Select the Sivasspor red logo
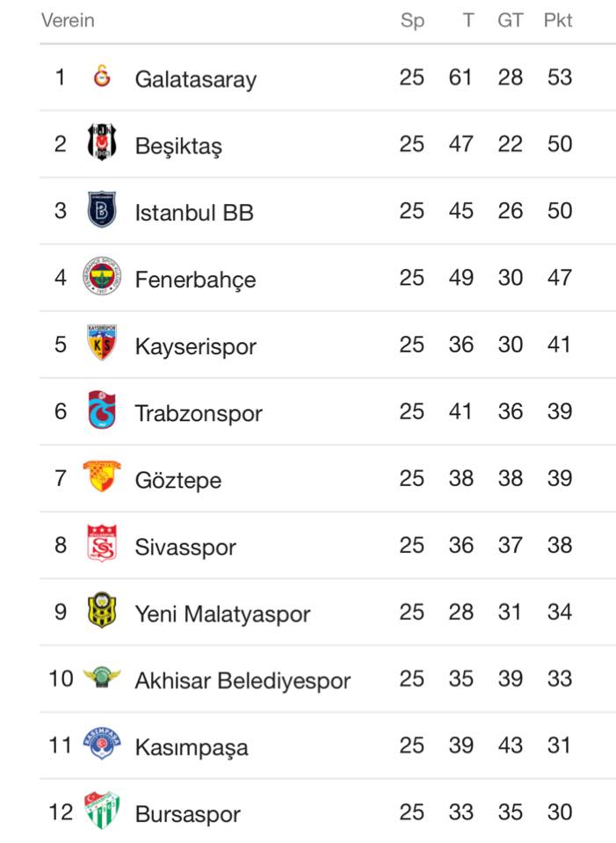Image resolution: width=616 pixels, height=843 pixels. 102,543
